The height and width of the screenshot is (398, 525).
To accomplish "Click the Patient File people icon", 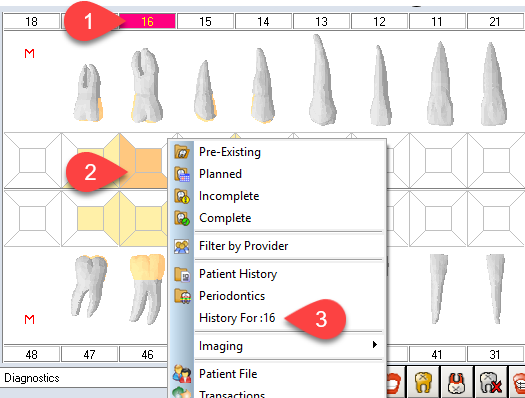I will coord(182,374).
